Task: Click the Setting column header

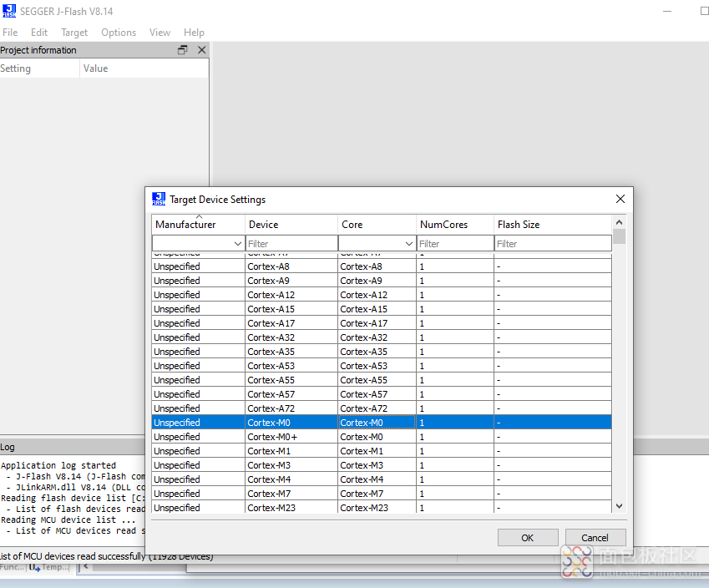Action: 40,68
